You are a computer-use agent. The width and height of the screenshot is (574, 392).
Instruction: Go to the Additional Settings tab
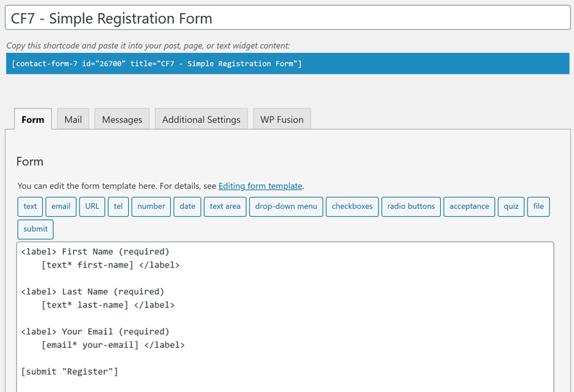point(201,119)
